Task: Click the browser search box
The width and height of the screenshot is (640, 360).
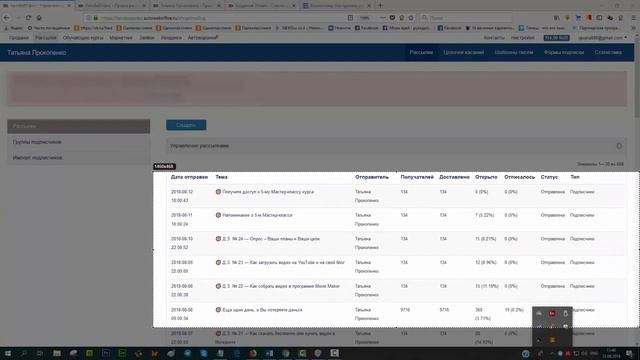Action: [467, 18]
